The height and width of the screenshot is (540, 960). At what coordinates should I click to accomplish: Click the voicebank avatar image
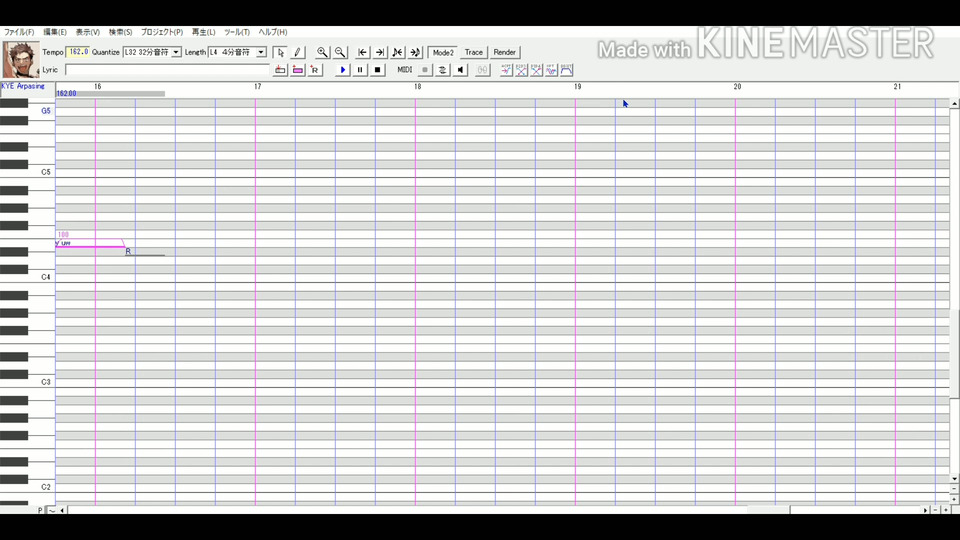pos(21,59)
